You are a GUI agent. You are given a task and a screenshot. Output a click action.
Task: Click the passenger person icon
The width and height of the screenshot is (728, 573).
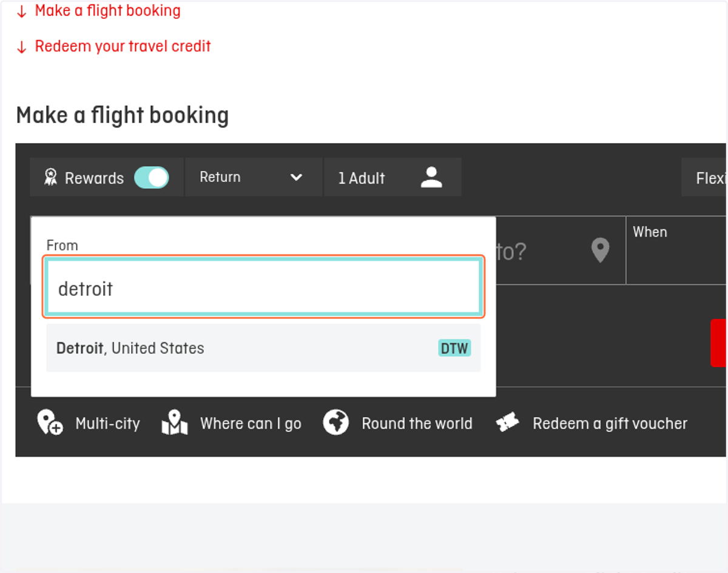pos(431,177)
